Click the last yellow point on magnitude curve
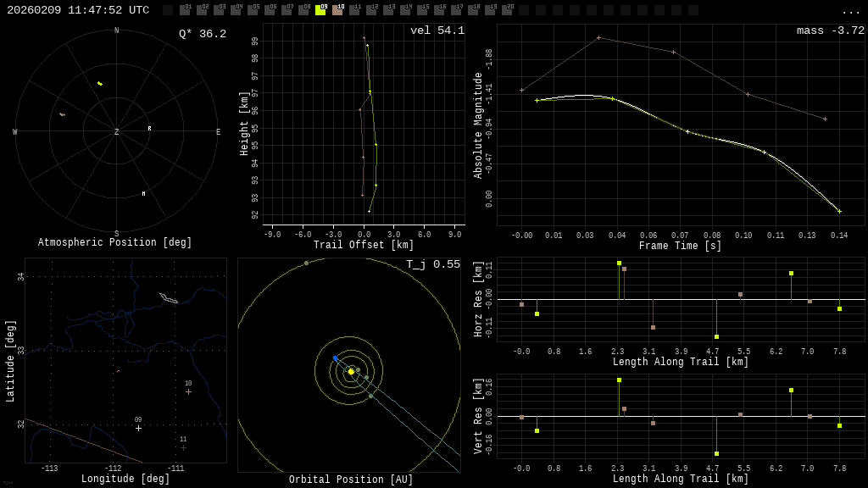The image size is (868, 488). (839, 211)
